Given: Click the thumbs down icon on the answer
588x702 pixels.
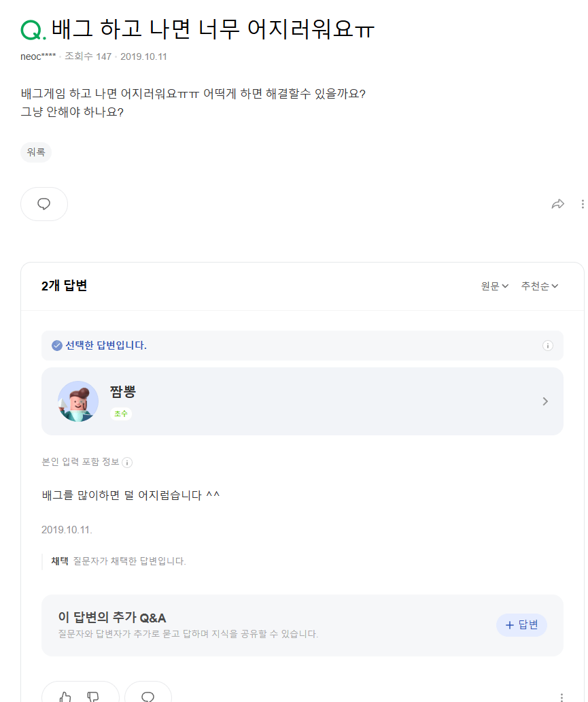Looking at the screenshot, I should tap(94, 697).
